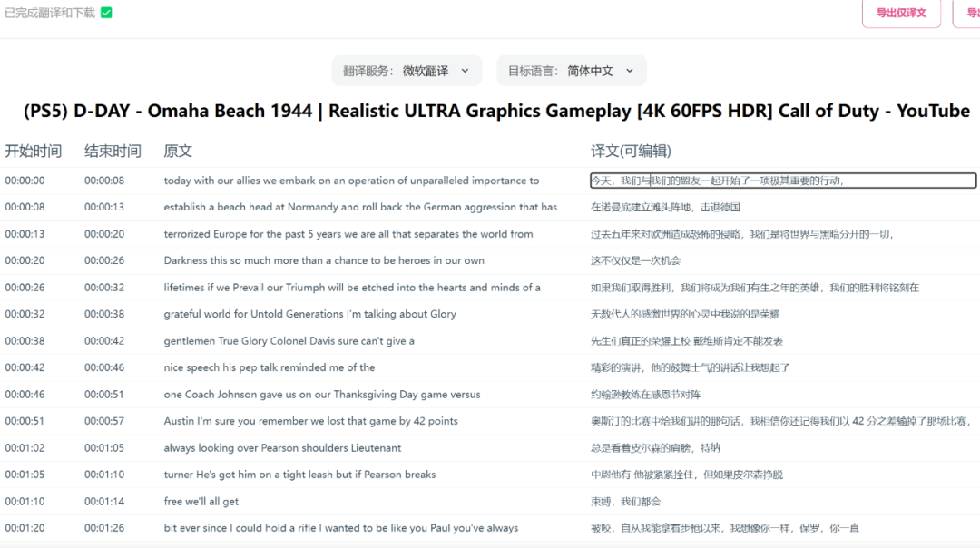Click start time 00:01:20
Screen dimensions: 980x548
click(25, 528)
